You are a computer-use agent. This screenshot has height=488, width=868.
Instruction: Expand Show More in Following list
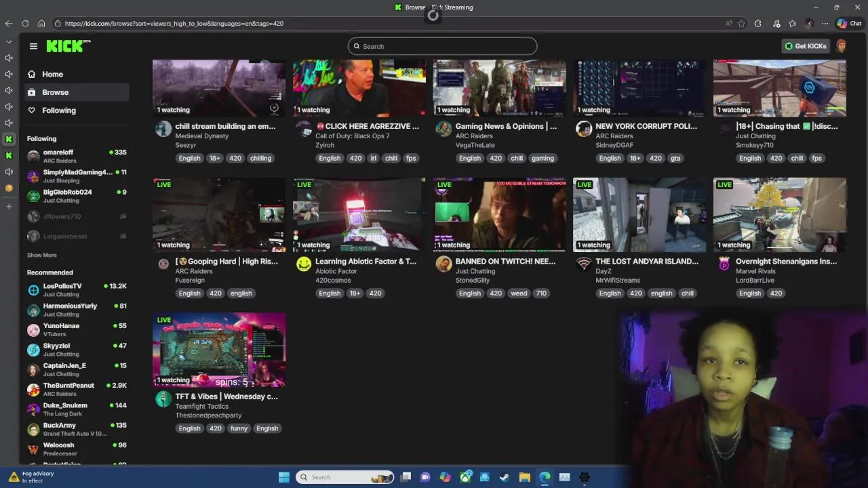point(41,256)
